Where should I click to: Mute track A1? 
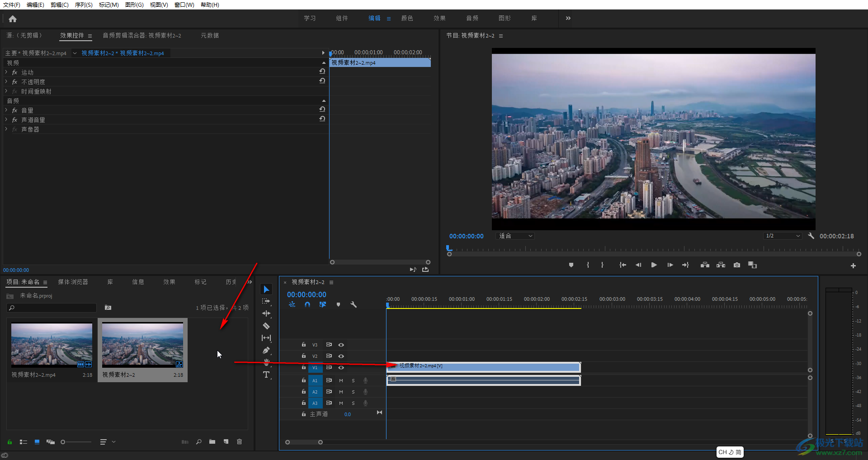click(341, 380)
